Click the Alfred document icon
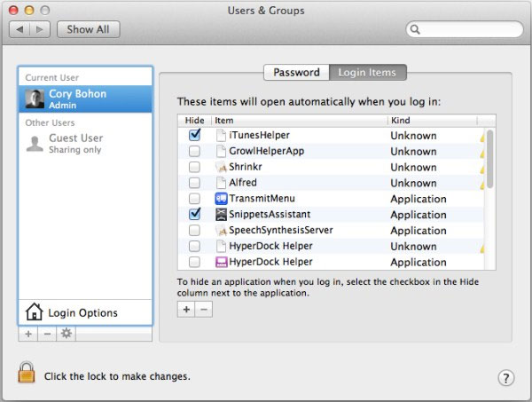 click(x=221, y=183)
